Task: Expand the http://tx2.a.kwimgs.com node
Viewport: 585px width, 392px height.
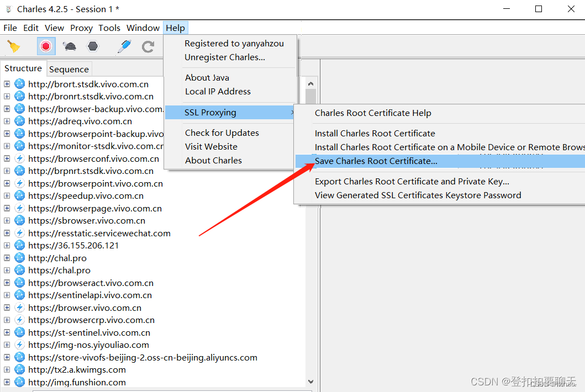Action: pos(7,369)
